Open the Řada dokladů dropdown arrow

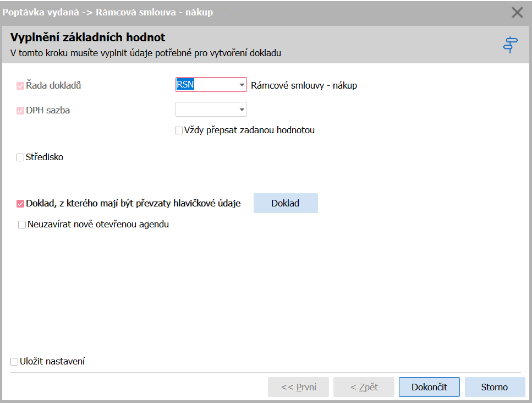click(242, 85)
